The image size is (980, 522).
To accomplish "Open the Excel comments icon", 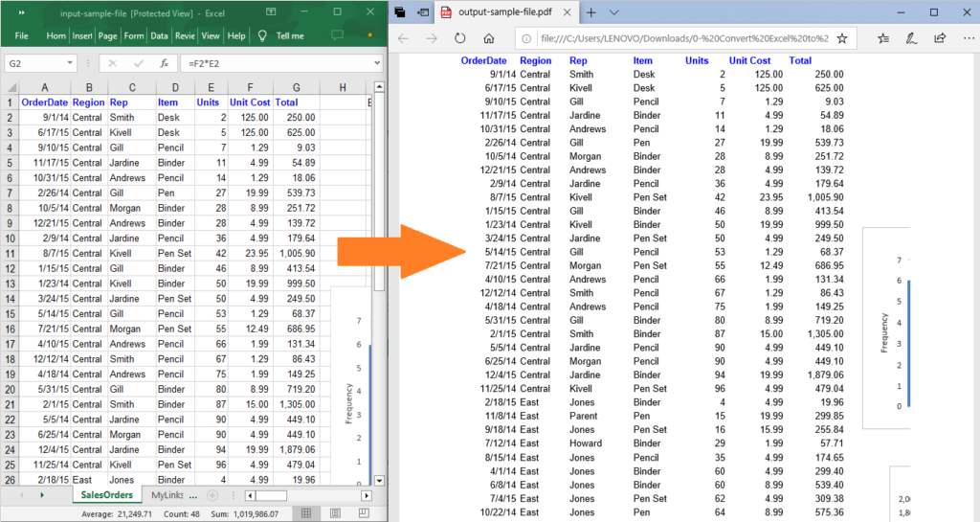I will coord(337,35).
